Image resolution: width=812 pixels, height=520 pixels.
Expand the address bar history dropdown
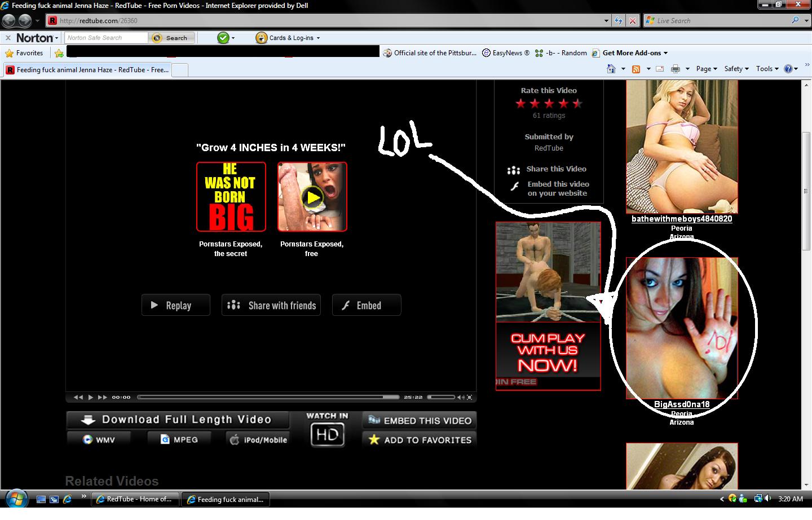606,21
